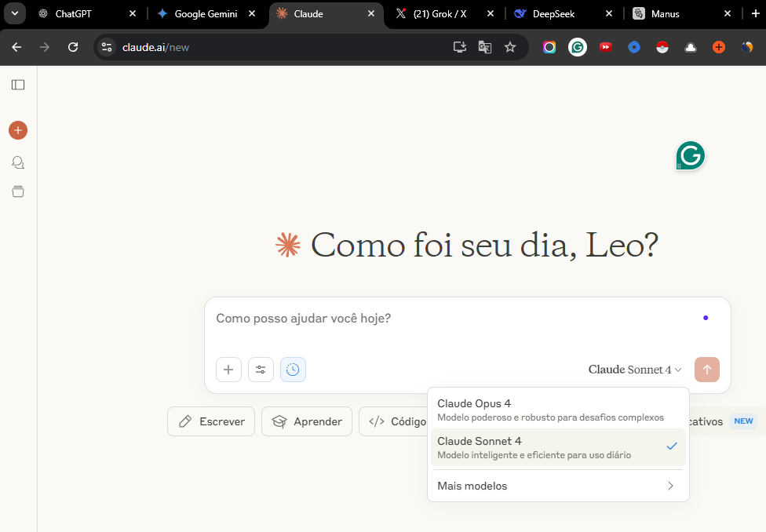
Task: Add a new browser tab
Action: [755, 13]
